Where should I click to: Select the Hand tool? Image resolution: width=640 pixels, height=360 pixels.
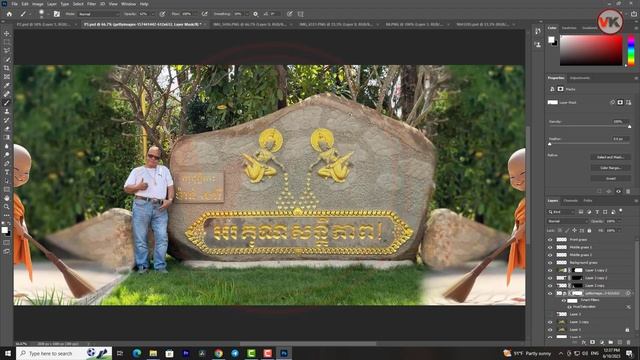[7, 198]
